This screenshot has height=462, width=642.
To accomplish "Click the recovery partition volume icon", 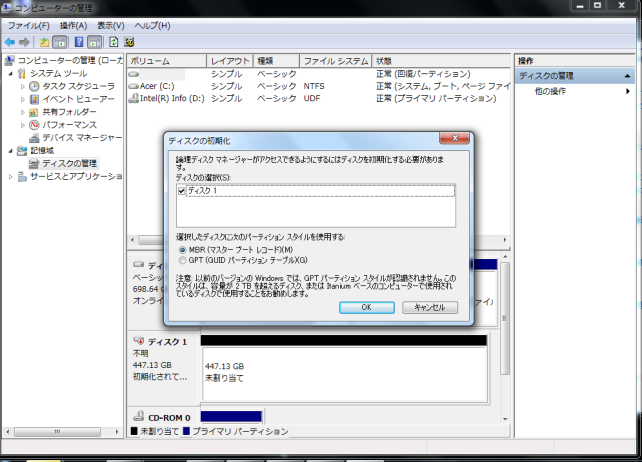I will point(133,74).
